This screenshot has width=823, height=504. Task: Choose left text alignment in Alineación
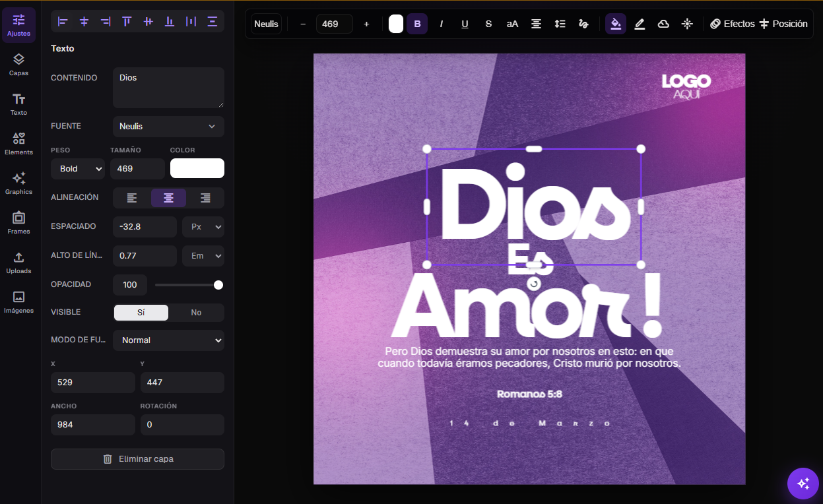(132, 198)
